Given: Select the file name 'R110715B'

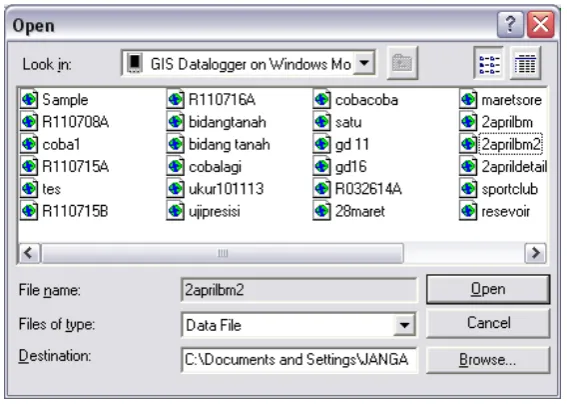Looking at the screenshot, I should [x=75, y=212].
